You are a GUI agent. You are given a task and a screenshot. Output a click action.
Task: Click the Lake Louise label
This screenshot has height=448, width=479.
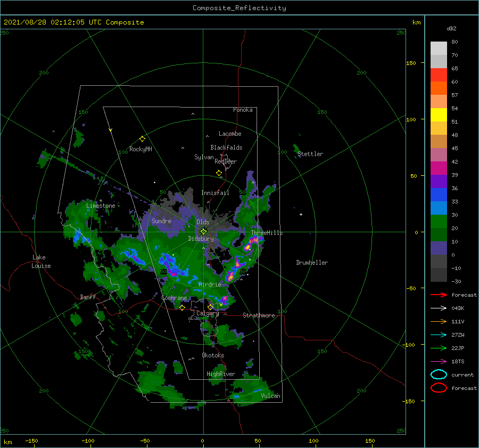pyautogui.click(x=41, y=262)
